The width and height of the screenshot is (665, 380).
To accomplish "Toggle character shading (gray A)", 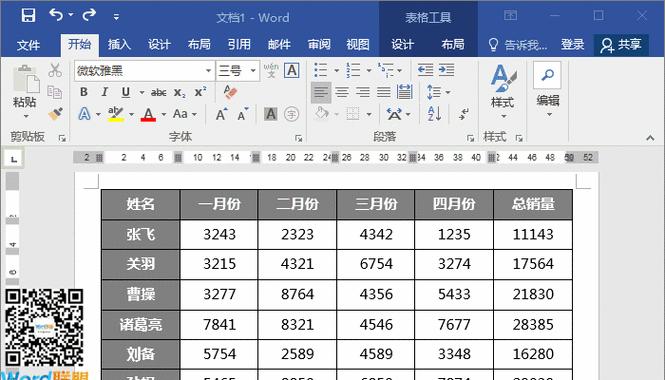I will coord(271,114).
